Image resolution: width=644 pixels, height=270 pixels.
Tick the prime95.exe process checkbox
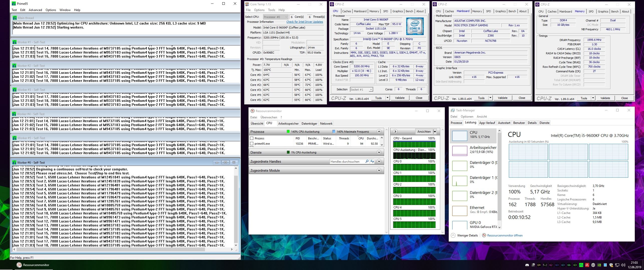tap(252, 144)
